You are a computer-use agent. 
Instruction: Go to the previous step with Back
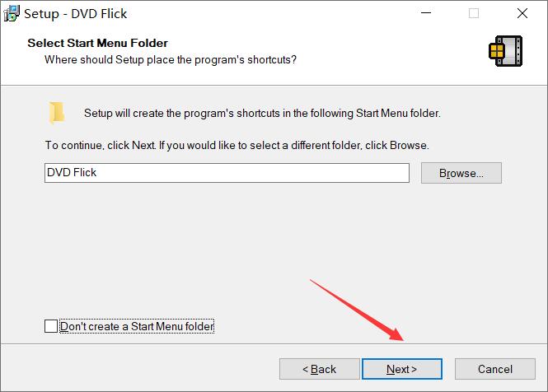[x=320, y=369]
